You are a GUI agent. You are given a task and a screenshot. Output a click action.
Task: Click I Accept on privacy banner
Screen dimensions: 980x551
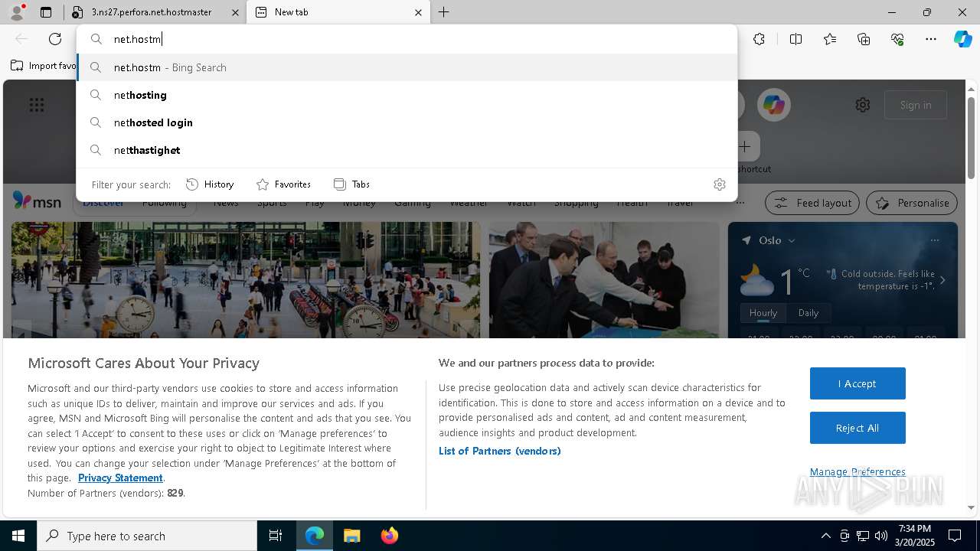(x=857, y=383)
